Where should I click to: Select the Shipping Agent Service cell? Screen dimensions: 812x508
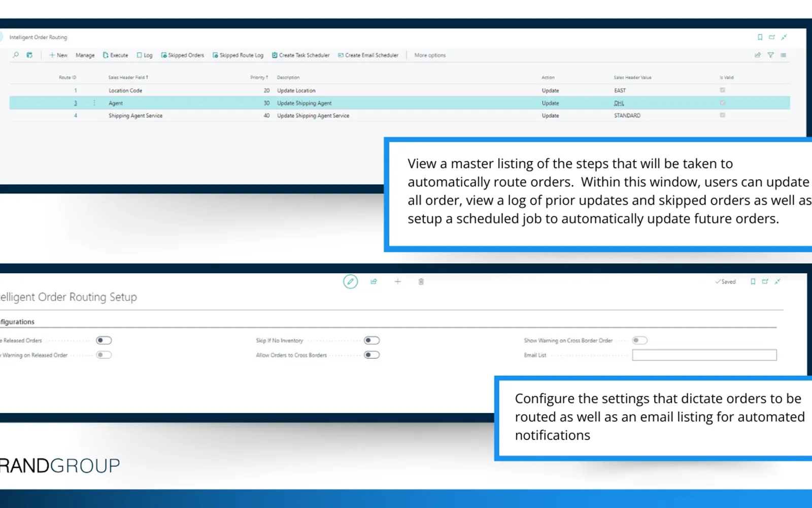[136, 115]
